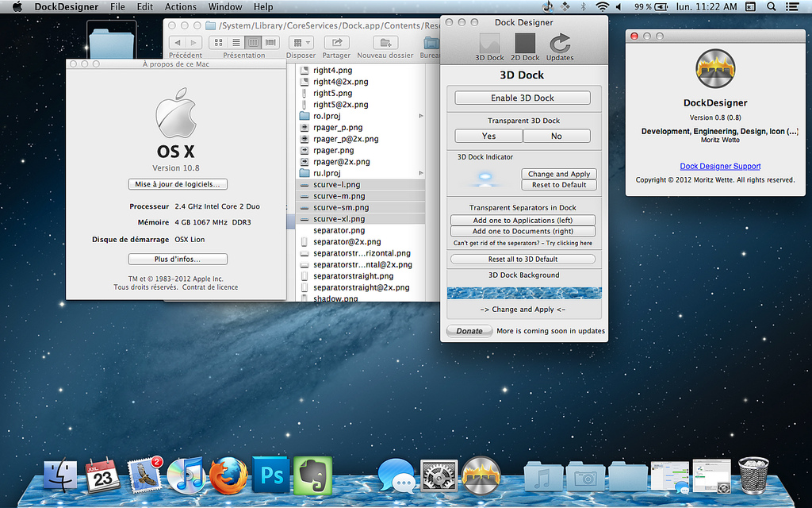Switch to the 2D Dock tab

click(x=525, y=47)
